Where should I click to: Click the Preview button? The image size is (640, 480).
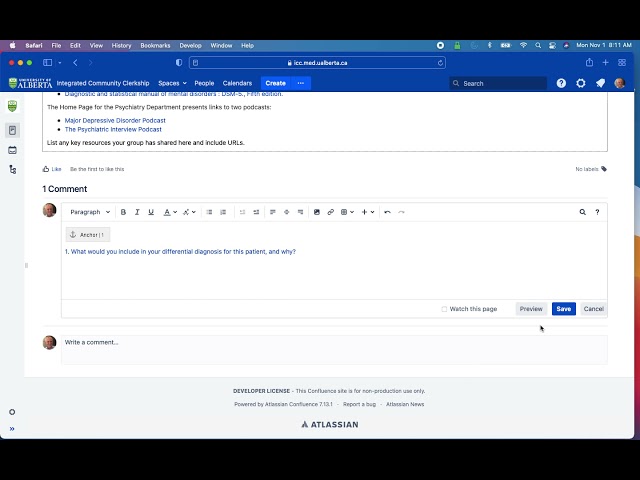point(531,309)
